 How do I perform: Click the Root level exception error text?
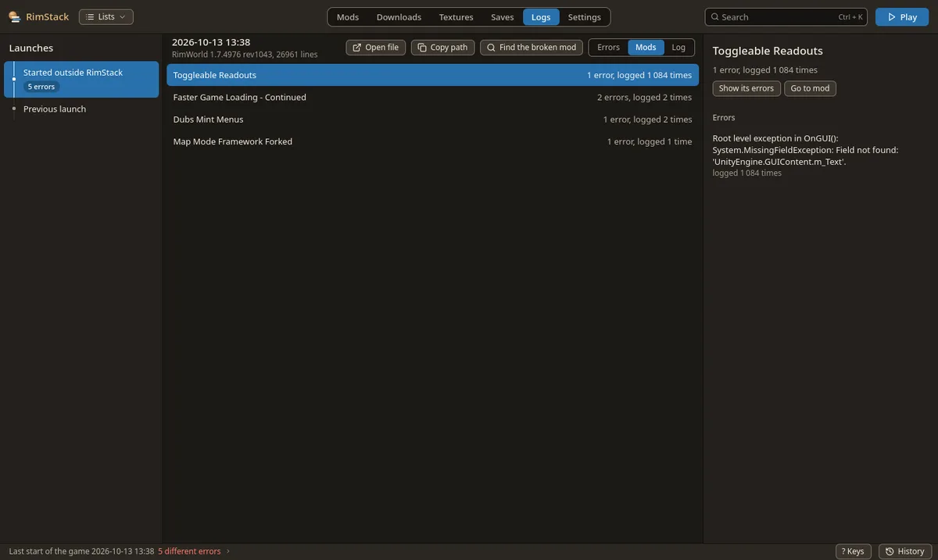pyautogui.click(x=805, y=150)
